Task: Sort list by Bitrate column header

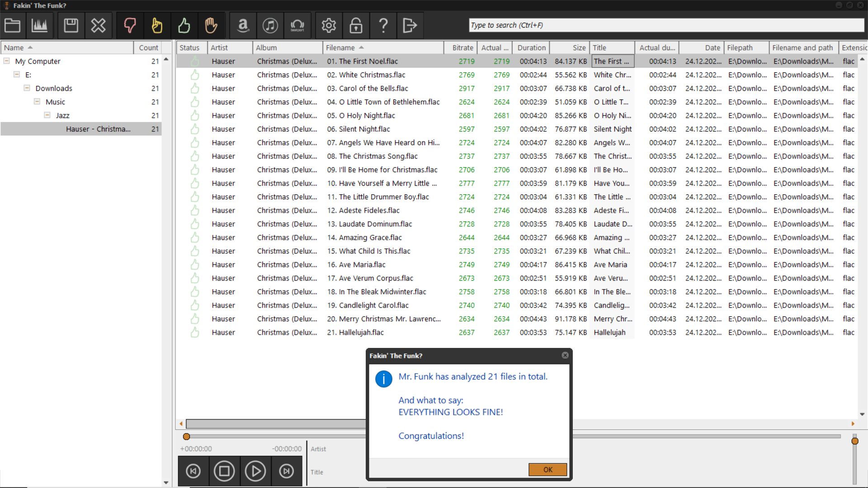Action: pyautogui.click(x=462, y=47)
